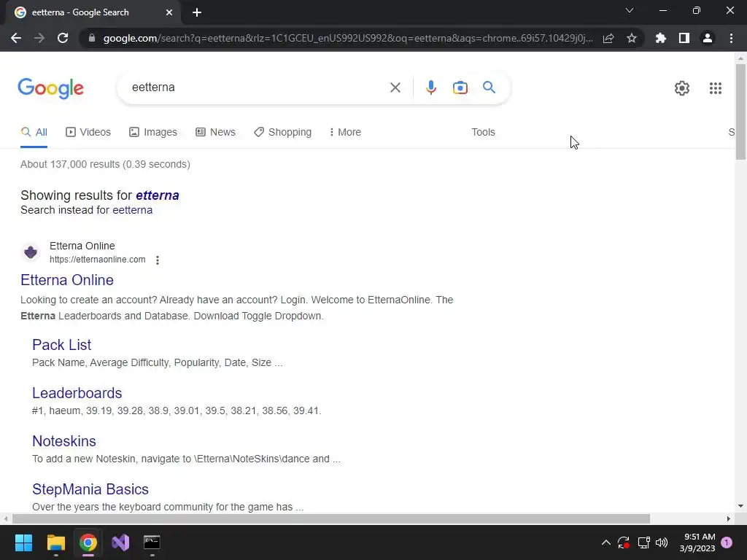Click the Chrome taskbar icon

point(88,542)
